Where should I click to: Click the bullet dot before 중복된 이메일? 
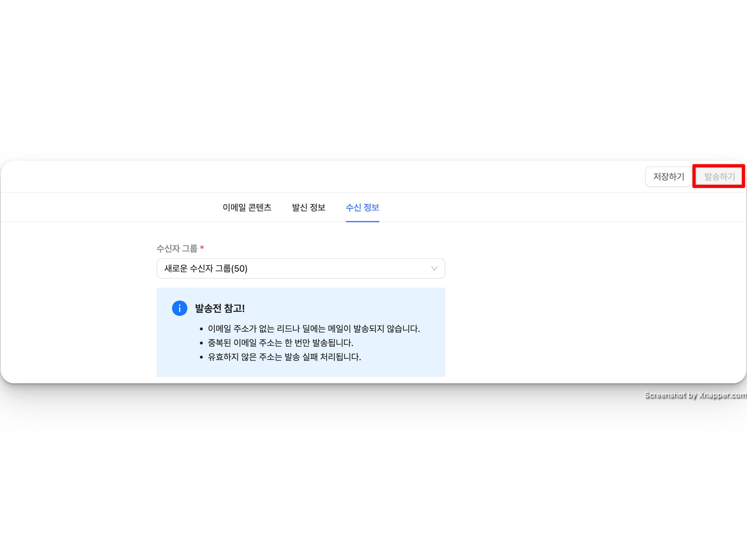[201, 343]
